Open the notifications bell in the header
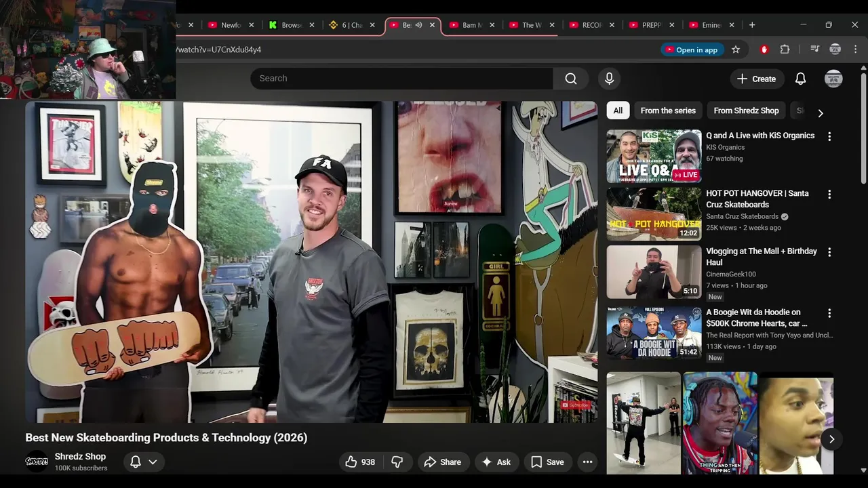The image size is (868, 488). pyautogui.click(x=800, y=79)
